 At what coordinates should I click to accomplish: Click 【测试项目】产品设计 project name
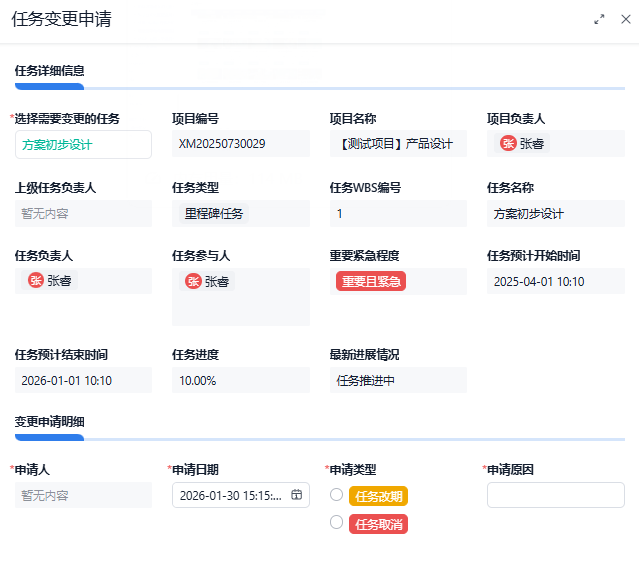click(395, 143)
